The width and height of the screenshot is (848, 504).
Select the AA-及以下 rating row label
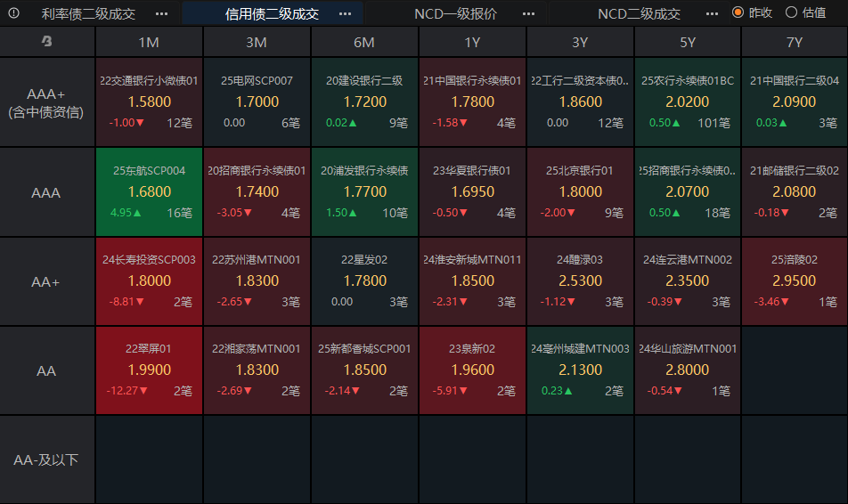pyautogui.click(x=46, y=460)
